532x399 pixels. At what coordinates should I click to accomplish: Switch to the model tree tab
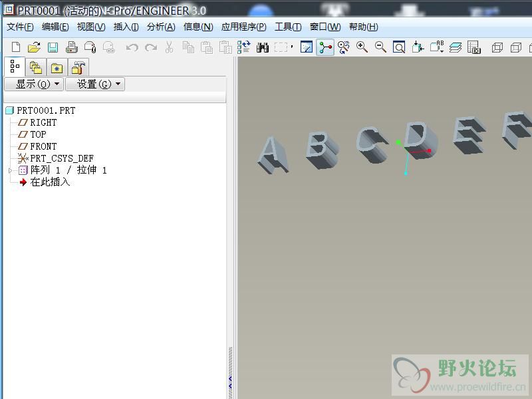click(x=15, y=66)
